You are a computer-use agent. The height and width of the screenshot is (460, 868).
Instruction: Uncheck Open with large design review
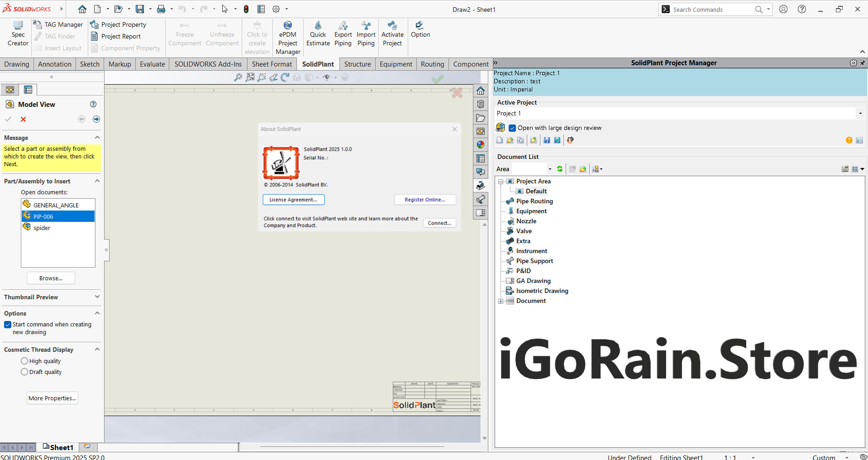pyautogui.click(x=512, y=128)
